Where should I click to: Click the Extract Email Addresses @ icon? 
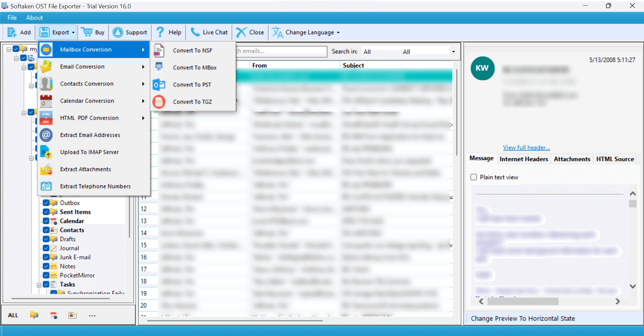(x=46, y=135)
